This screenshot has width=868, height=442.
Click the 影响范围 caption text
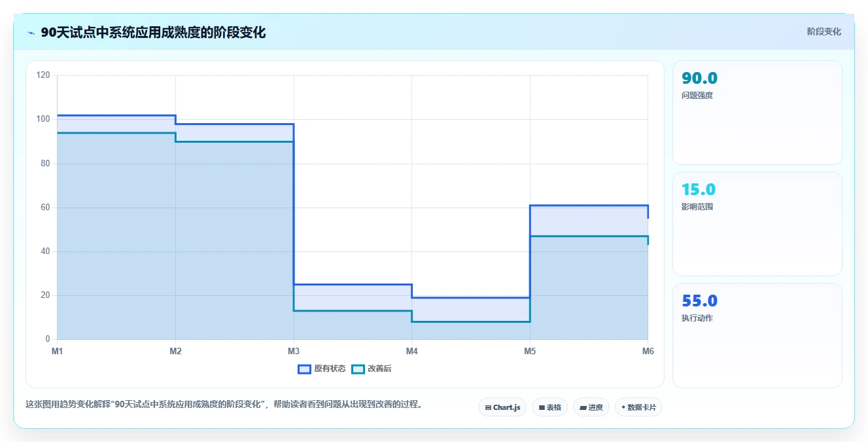coord(697,207)
